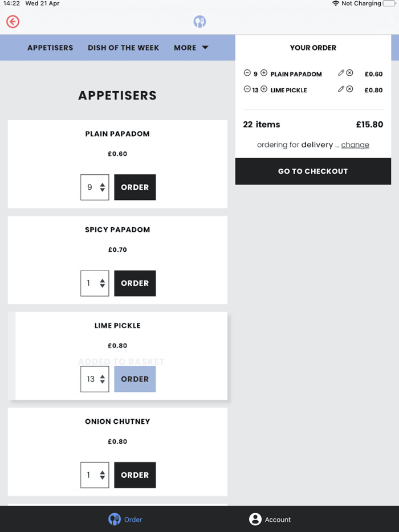Open the Onion Chutney quantity selector

tap(95, 475)
